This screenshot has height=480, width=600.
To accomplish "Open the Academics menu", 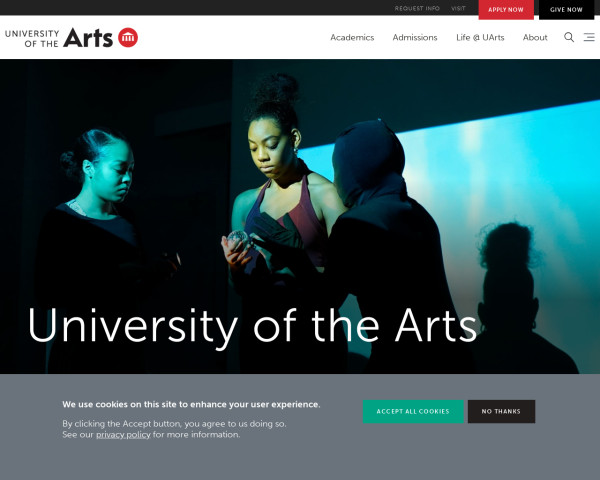I will (x=352, y=38).
